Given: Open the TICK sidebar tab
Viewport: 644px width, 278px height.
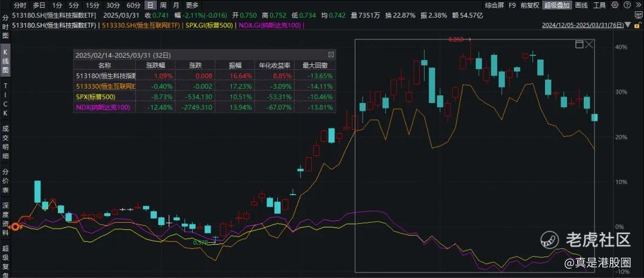Looking at the screenshot, I should [5, 99].
